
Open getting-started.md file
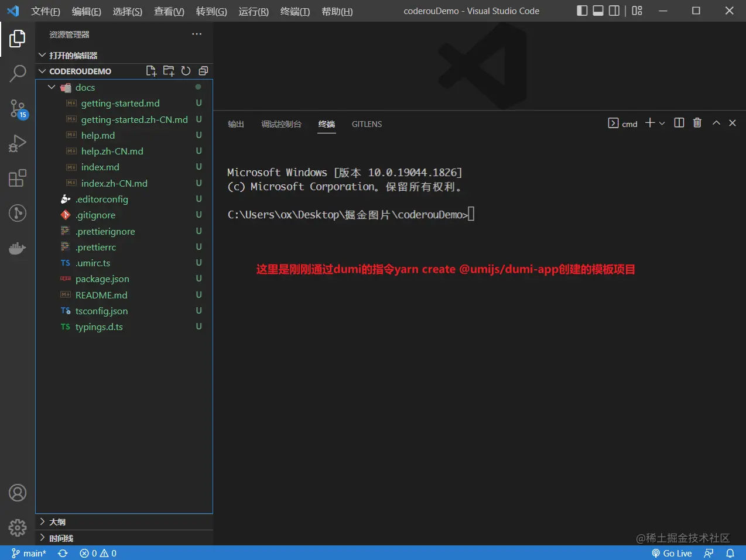[124, 103]
